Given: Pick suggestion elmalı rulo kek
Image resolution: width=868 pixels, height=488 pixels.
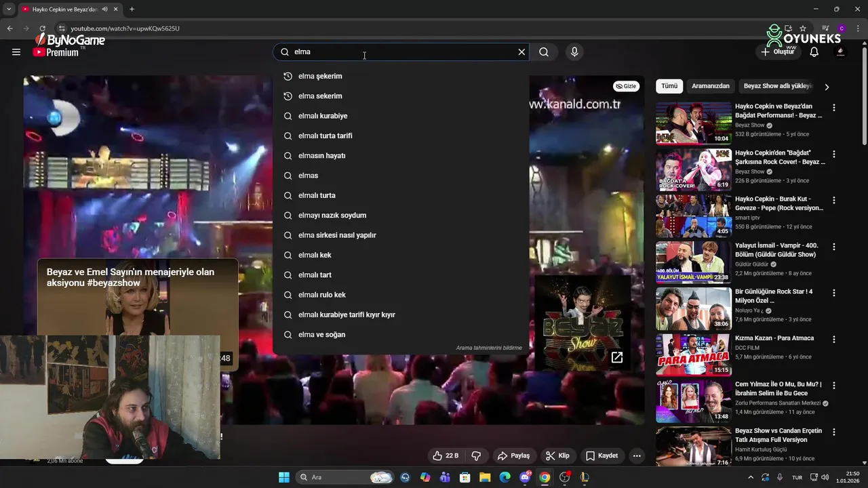Looking at the screenshot, I should tap(401, 295).
